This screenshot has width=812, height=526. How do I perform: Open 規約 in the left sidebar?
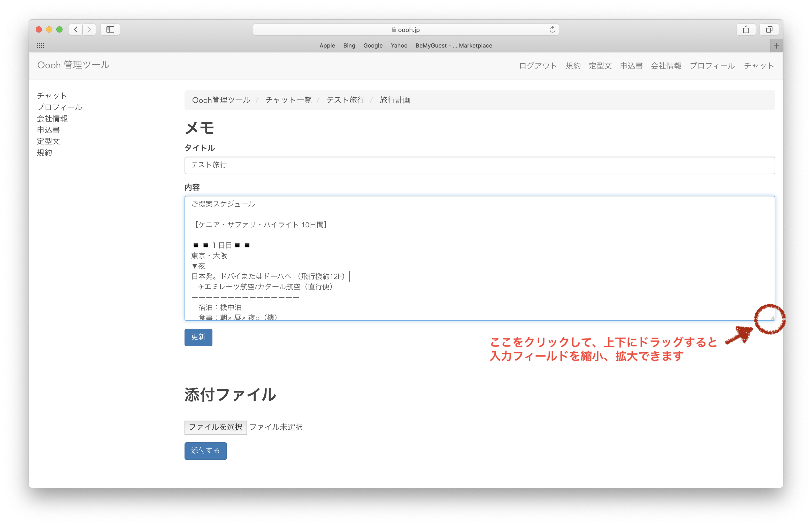click(44, 153)
